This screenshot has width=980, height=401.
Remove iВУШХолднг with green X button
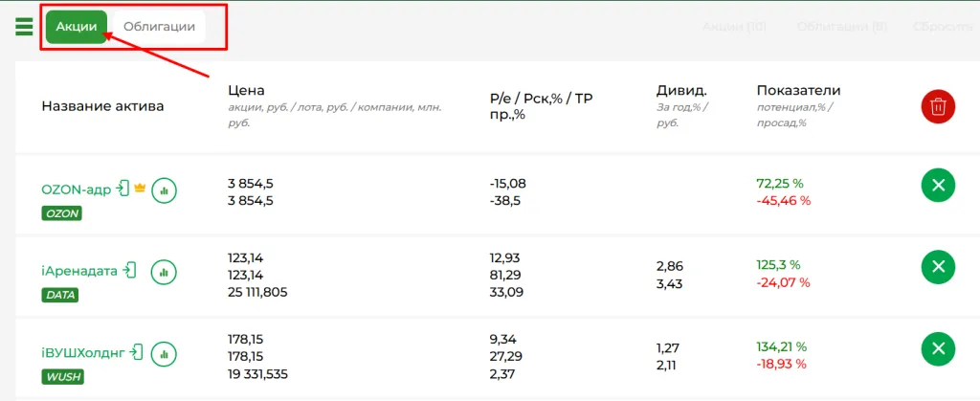point(938,347)
